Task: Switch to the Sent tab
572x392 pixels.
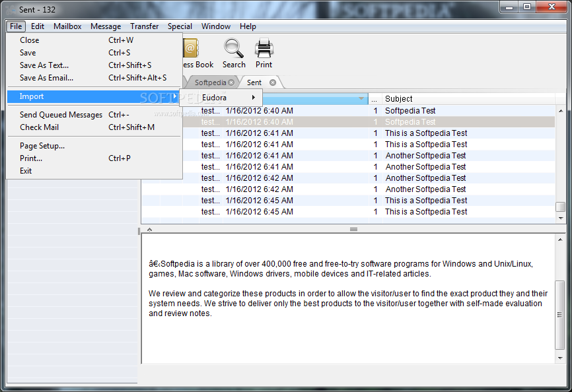Action: click(254, 82)
